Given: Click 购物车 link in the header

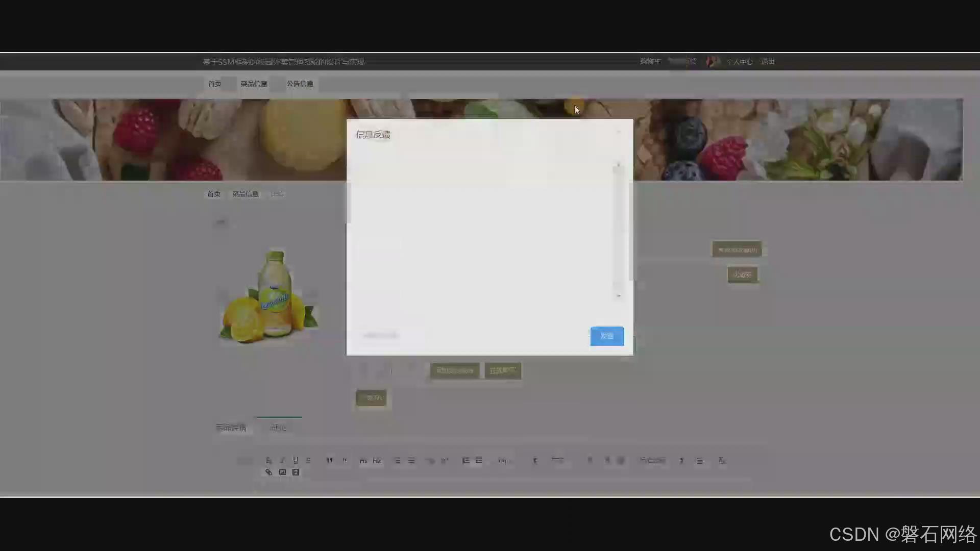Looking at the screenshot, I should point(650,62).
